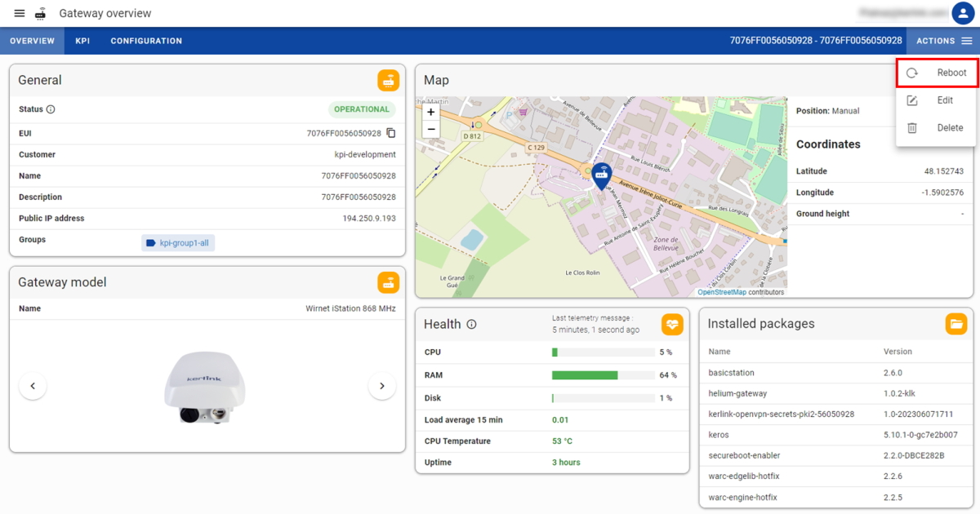Zoom out on the map
This screenshot has height=514, width=980.
coord(431,130)
